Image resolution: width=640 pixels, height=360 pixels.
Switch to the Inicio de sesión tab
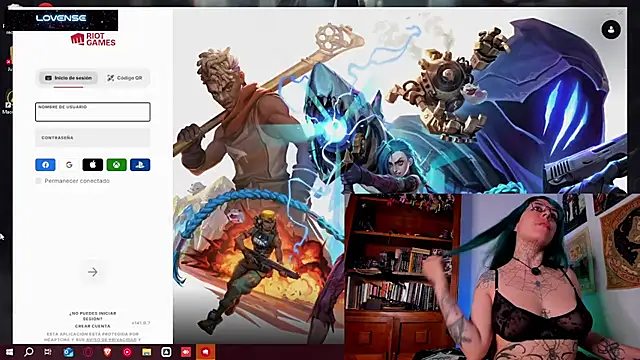(x=68, y=78)
